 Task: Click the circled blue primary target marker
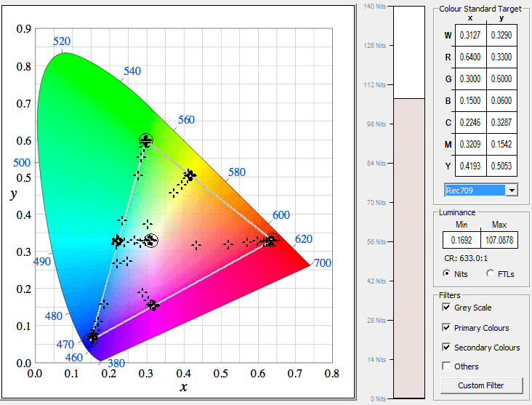click(x=90, y=340)
